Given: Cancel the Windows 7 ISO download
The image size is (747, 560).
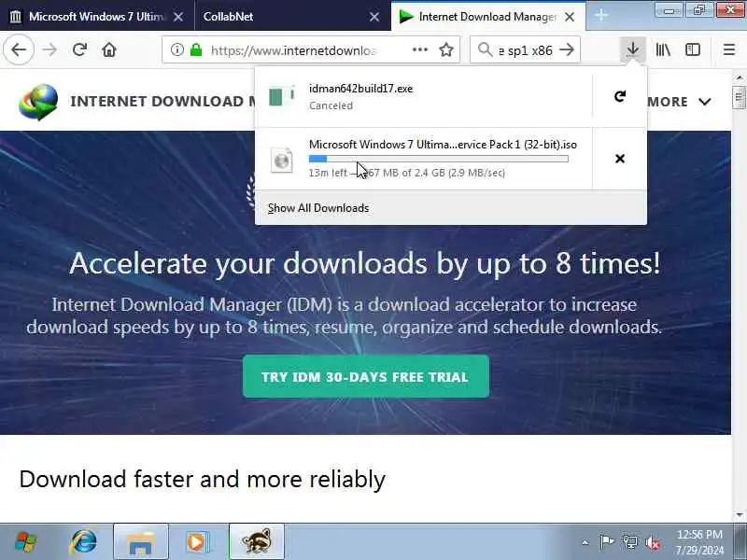Looking at the screenshot, I should pos(619,159).
